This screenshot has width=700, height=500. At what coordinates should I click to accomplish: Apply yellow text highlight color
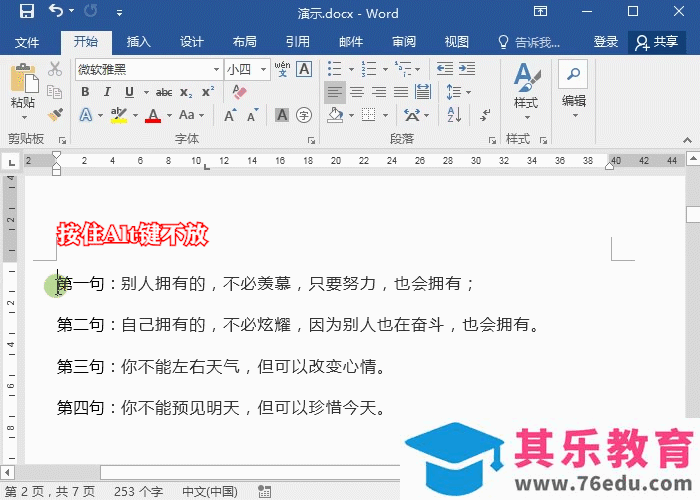119,115
